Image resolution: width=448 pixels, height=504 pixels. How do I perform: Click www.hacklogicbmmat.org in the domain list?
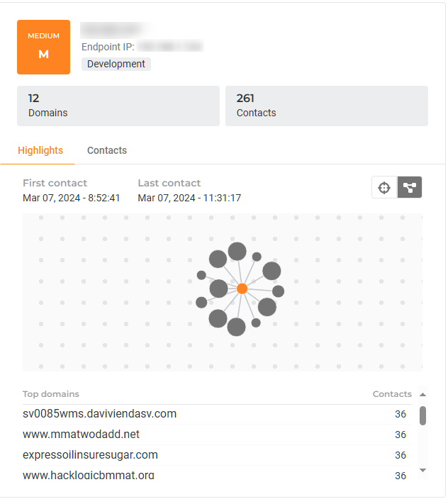coord(88,475)
